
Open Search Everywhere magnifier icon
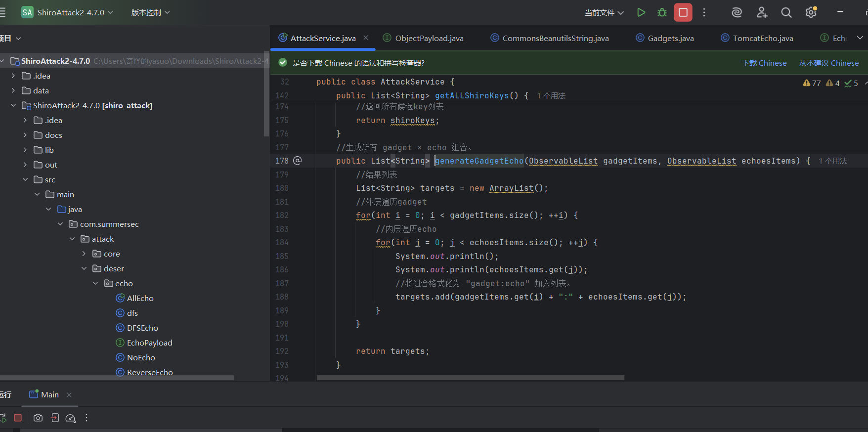[x=786, y=12]
